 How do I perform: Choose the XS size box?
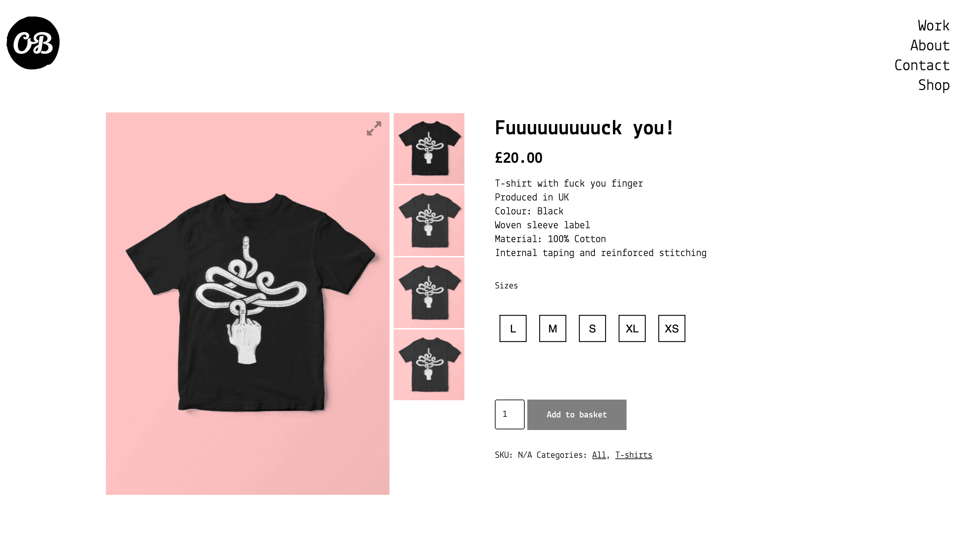tap(671, 328)
